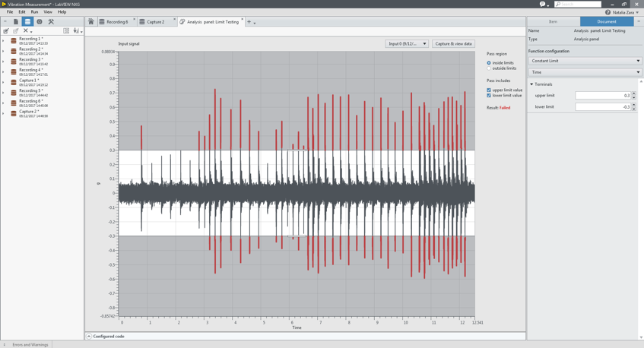Click the Capture & view data button

[453, 44]
